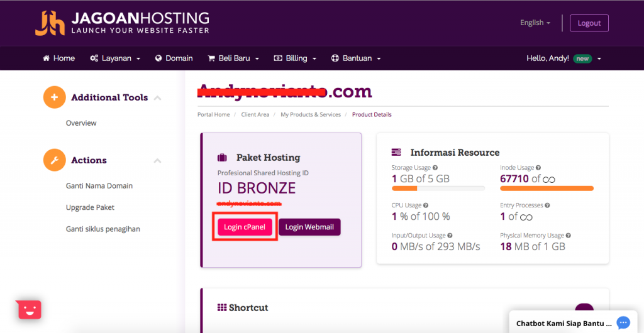Collapse the Actions section chevron

[157, 161]
